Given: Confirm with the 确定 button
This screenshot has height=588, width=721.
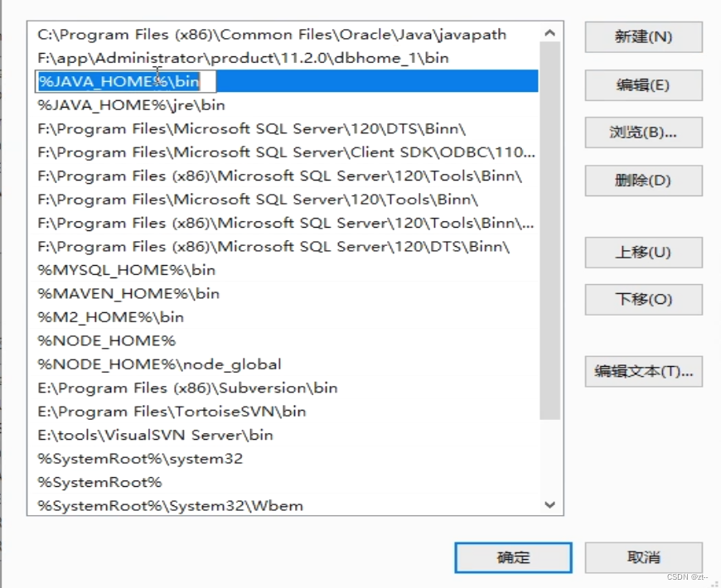Looking at the screenshot, I should click(x=513, y=557).
